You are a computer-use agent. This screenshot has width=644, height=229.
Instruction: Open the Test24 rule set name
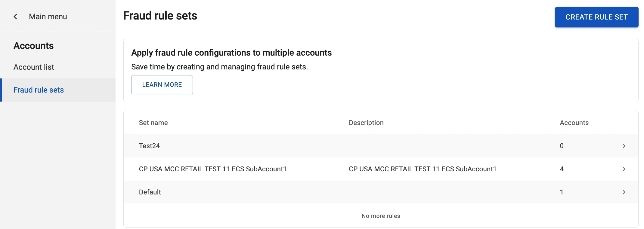149,146
